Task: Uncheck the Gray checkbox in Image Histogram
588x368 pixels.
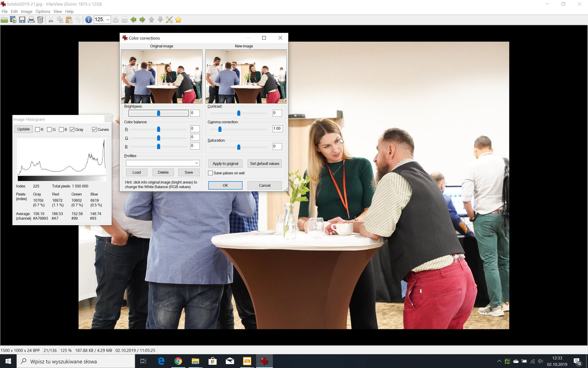Action: pyautogui.click(x=72, y=130)
